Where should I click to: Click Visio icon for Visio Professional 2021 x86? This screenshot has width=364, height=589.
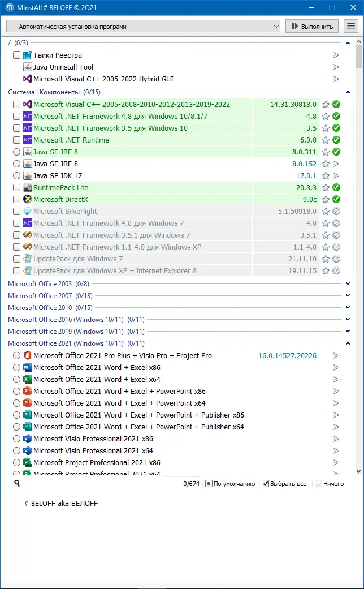[27, 438]
